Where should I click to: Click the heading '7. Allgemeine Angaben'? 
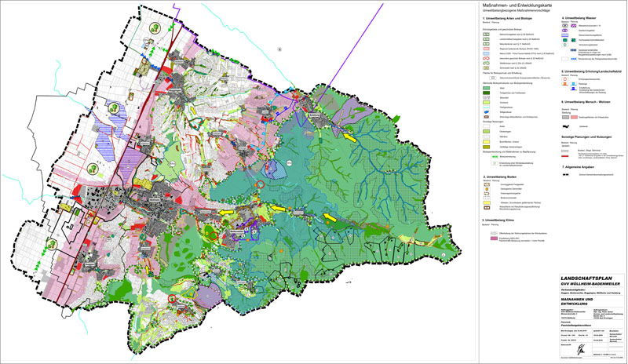[x=578, y=167]
